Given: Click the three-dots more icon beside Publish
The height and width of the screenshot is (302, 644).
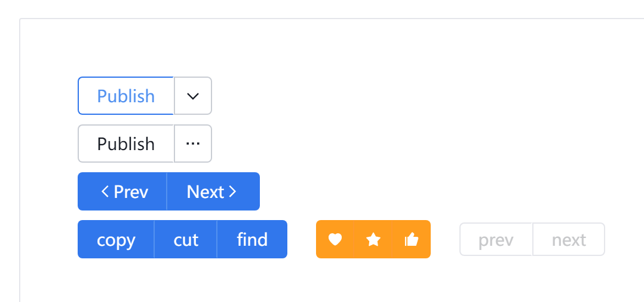Looking at the screenshot, I should [x=192, y=144].
